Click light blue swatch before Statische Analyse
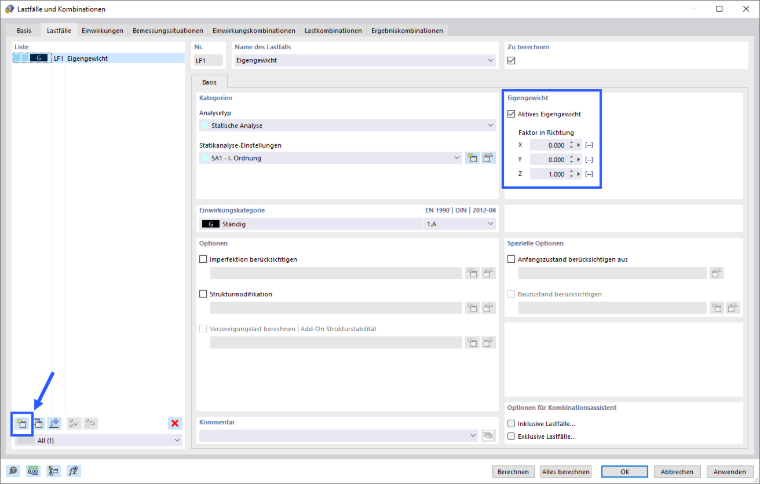760x484 pixels. tap(205, 125)
